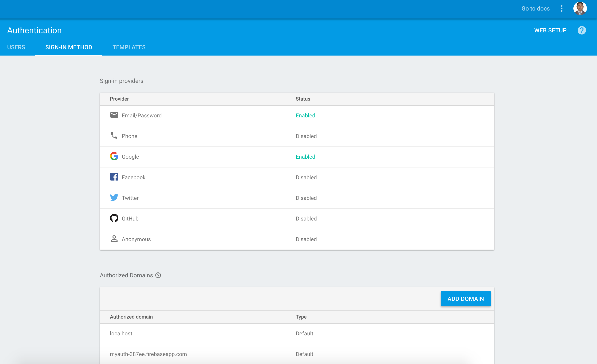The height and width of the screenshot is (364, 597).
Task: Click the Add Domain button
Action: pos(465,299)
